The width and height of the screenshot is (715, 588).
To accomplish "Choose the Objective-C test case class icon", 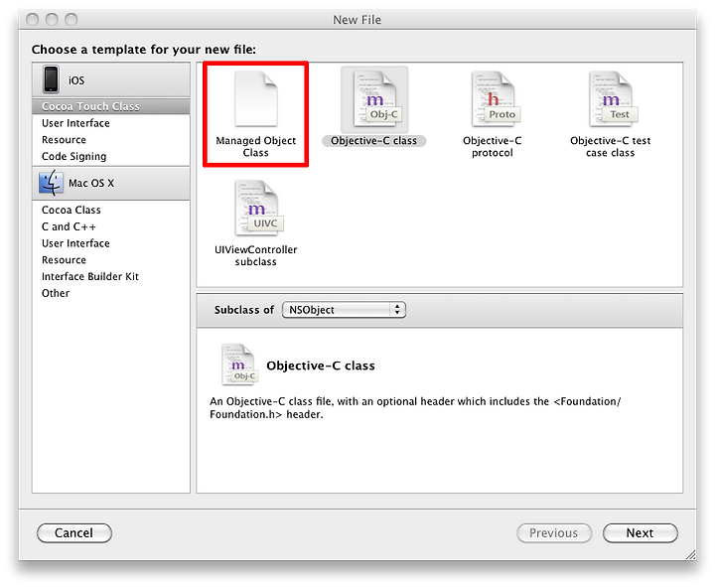I will coord(613,99).
